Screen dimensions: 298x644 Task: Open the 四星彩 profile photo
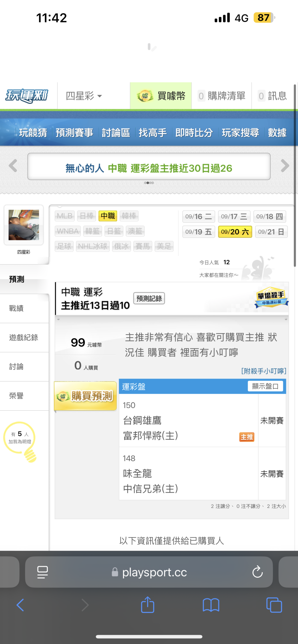24,225
